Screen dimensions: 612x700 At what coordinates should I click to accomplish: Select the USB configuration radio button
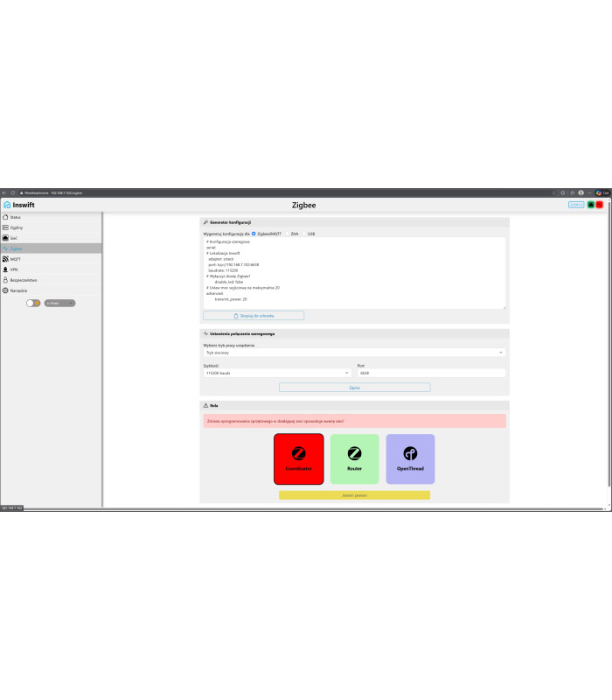pos(303,234)
